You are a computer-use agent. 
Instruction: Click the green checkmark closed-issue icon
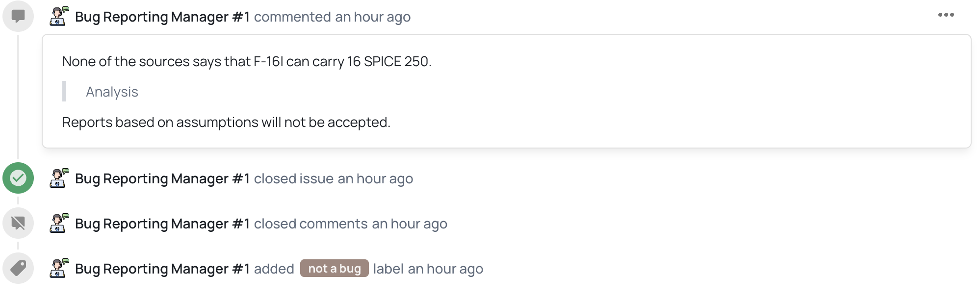[x=18, y=178]
